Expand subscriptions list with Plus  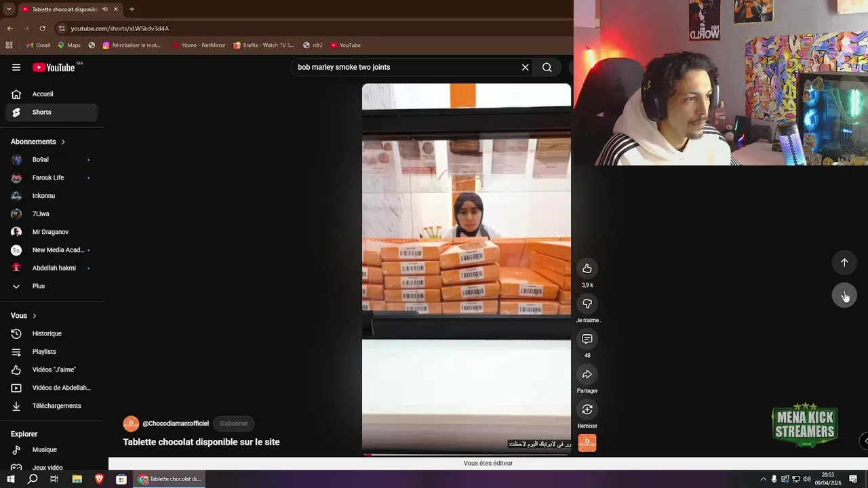click(x=52, y=286)
